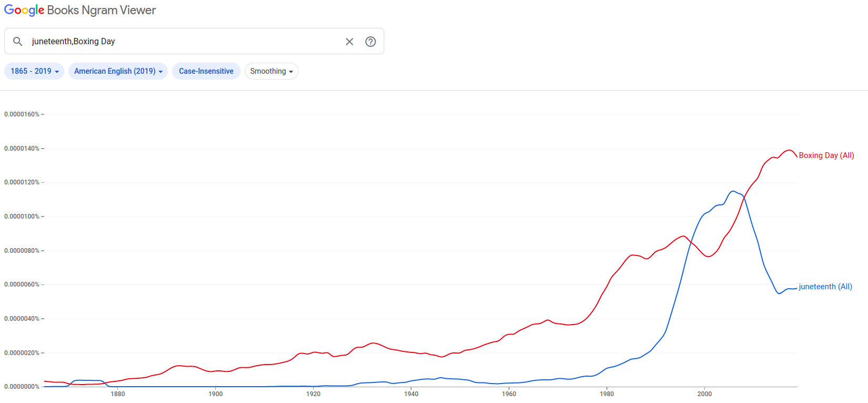
Task: Toggle the Case-Insensitive option
Action: coord(206,71)
